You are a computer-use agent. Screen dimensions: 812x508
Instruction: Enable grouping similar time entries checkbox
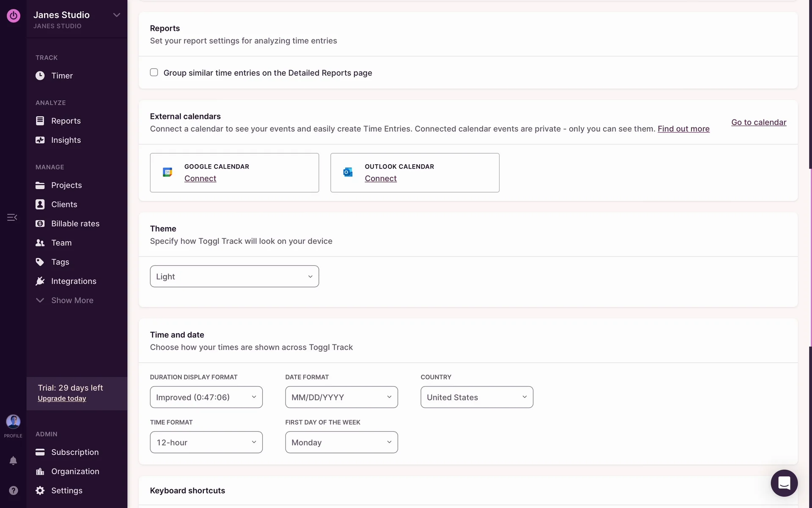(154, 72)
